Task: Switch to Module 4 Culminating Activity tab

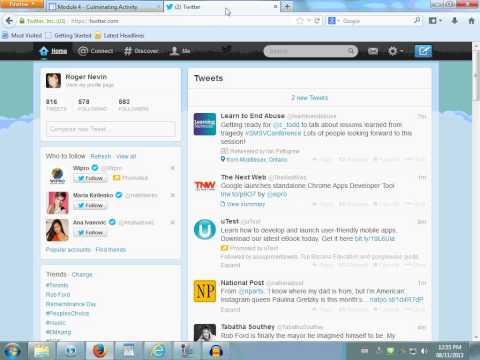Action: coord(104,7)
